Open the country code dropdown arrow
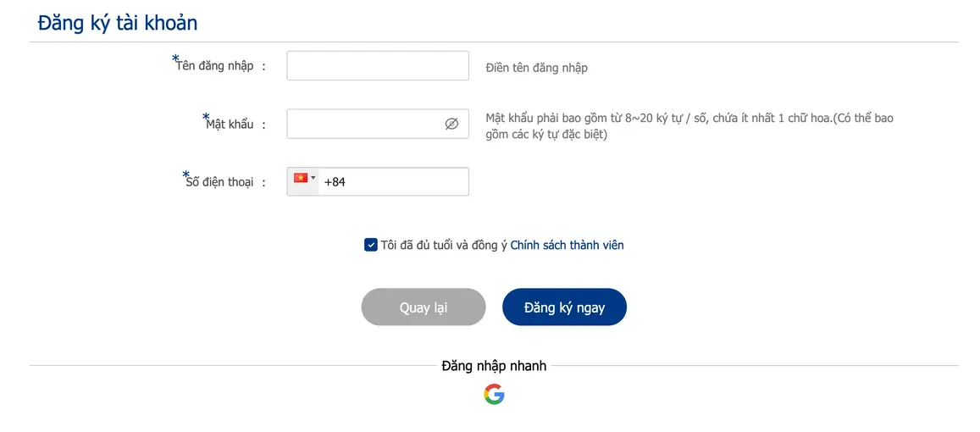This screenshot has width=980, height=432. pyautogui.click(x=313, y=178)
